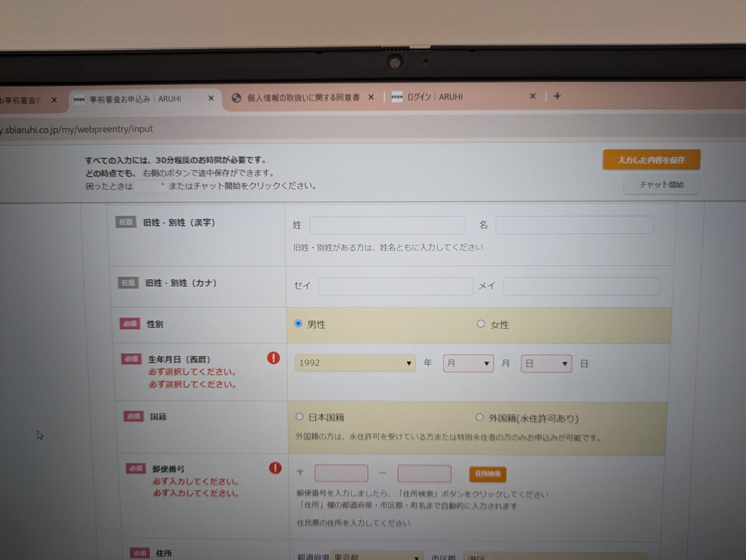Open a new browser tab with the plus icon
The width and height of the screenshot is (746, 560).
[557, 96]
